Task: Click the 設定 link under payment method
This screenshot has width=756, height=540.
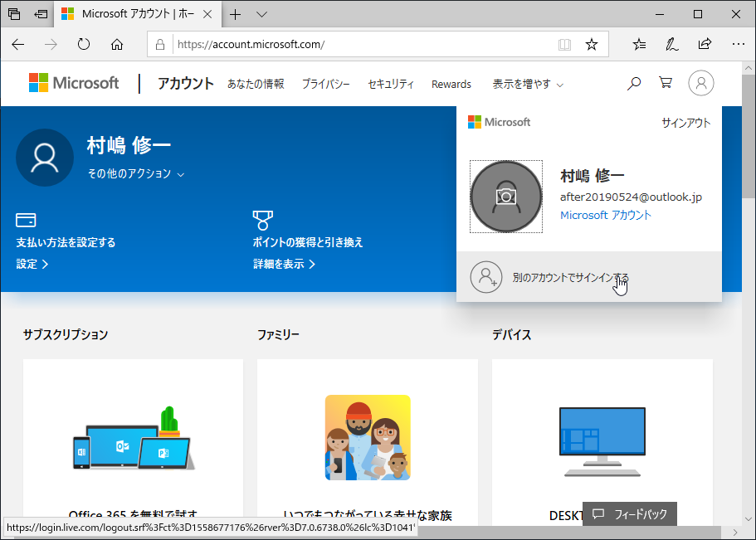Action: coord(32,264)
